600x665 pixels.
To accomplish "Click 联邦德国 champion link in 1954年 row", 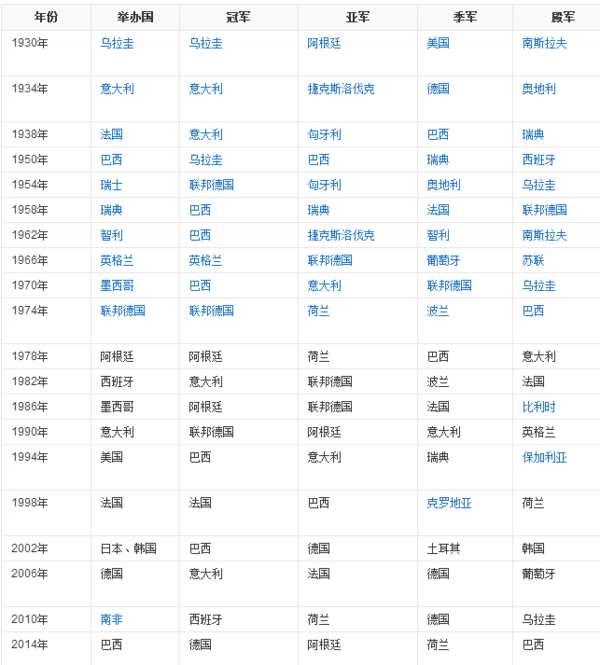I will (212, 185).
